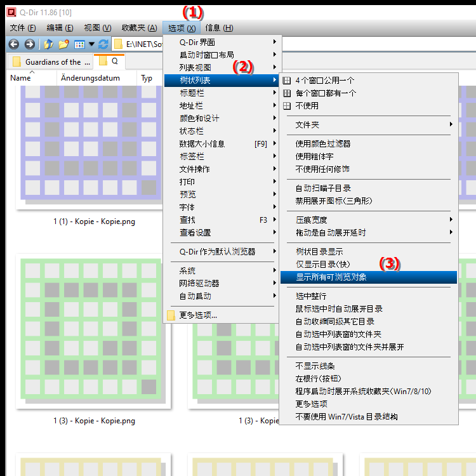Toggle 使用粗体字 option
Image resolution: width=476 pixels, height=476 pixels.
369,157
